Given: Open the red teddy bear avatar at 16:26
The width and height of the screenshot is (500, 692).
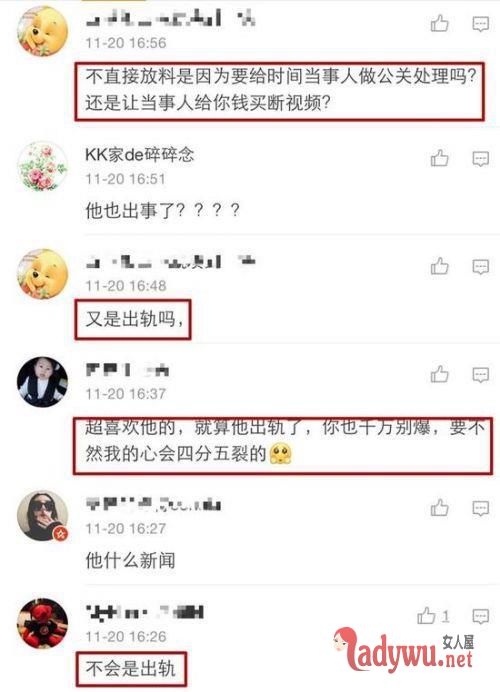Looking at the screenshot, I should (x=42, y=624).
